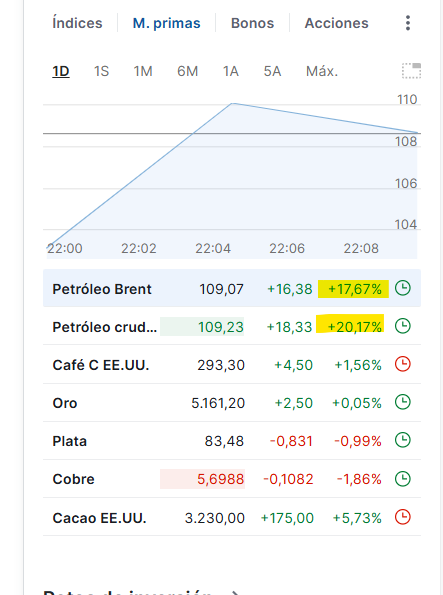Choose the 1M chart timeframe
Screen dimensions: 443x595
143,71
